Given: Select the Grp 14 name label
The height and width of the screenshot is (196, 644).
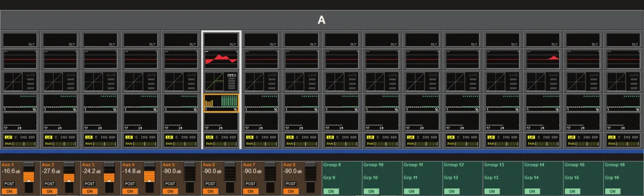Looking at the screenshot, I should [x=531, y=178].
